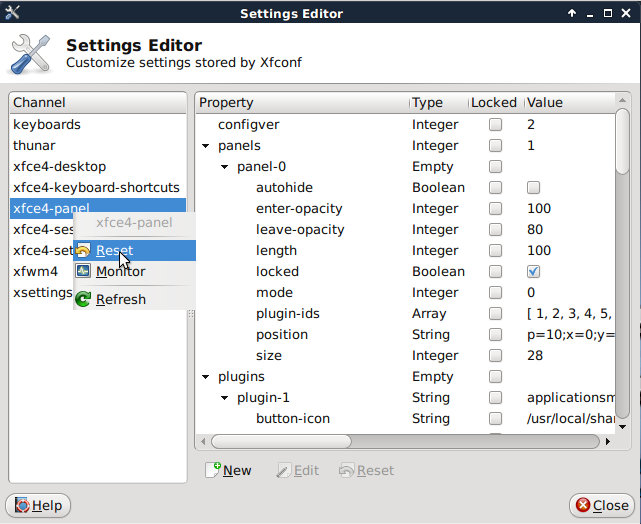
Task: Click the horizontal scrollbar thumb
Action: [x=281, y=441]
